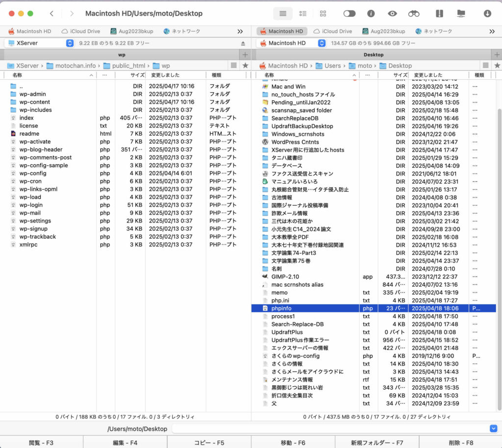The image size is (502, 448).
Task: Click the right panel vertical scrollbar
Action: [x=499, y=259]
